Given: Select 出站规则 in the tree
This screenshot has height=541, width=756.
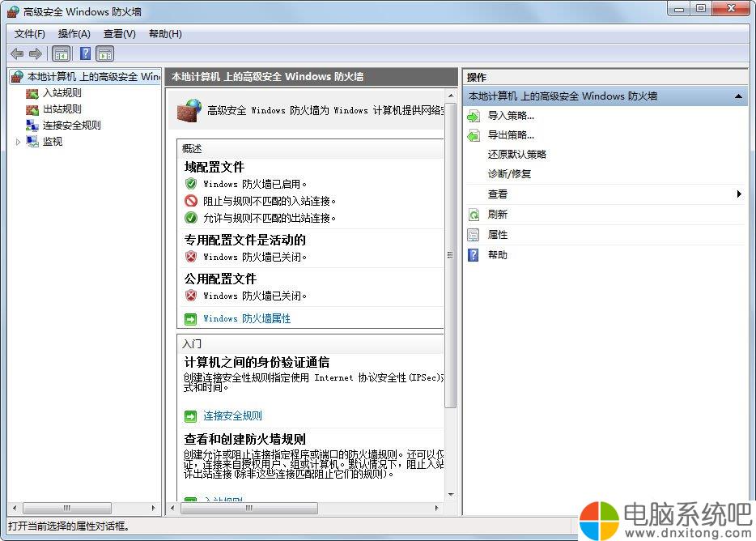Looking at the screenshot, I should (62, 109).
